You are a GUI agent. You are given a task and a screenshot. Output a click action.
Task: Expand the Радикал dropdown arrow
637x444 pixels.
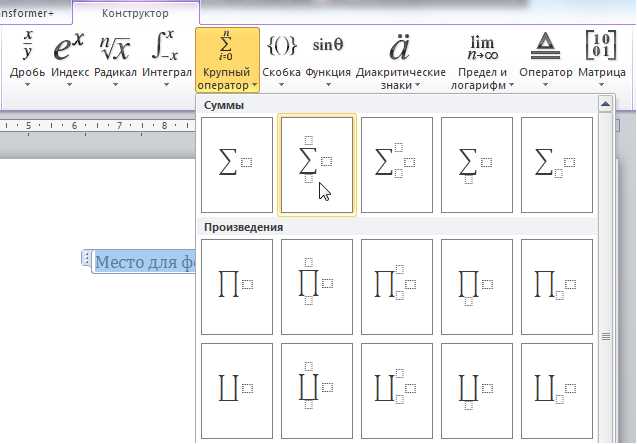click(x=115, y=84)
